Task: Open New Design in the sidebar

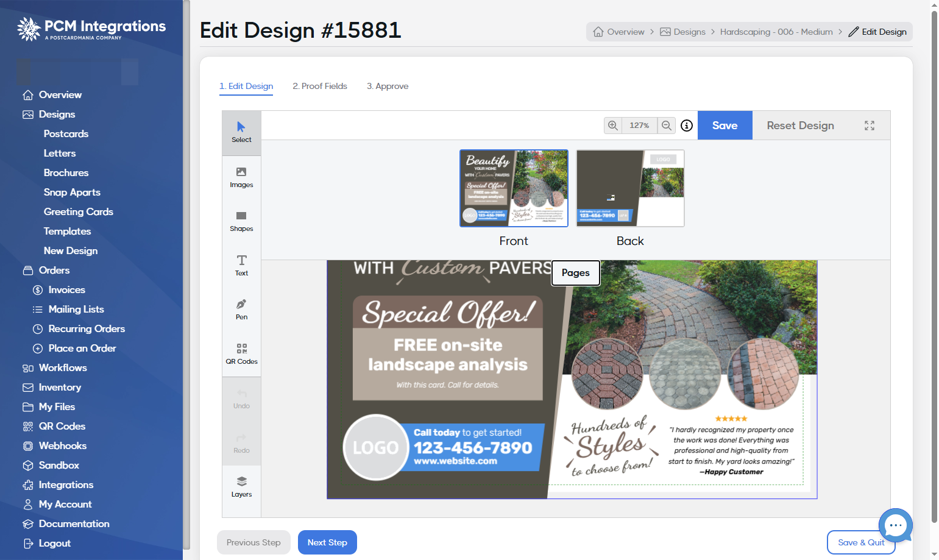Action: (x=71, y=251)
